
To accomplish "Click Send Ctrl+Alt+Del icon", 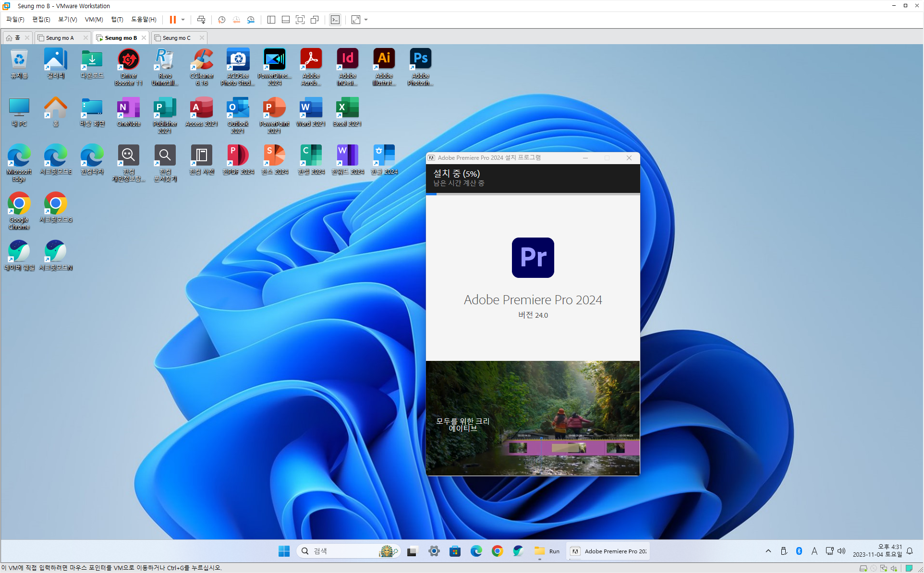I will pyautogui.click(x=201, y=20).
